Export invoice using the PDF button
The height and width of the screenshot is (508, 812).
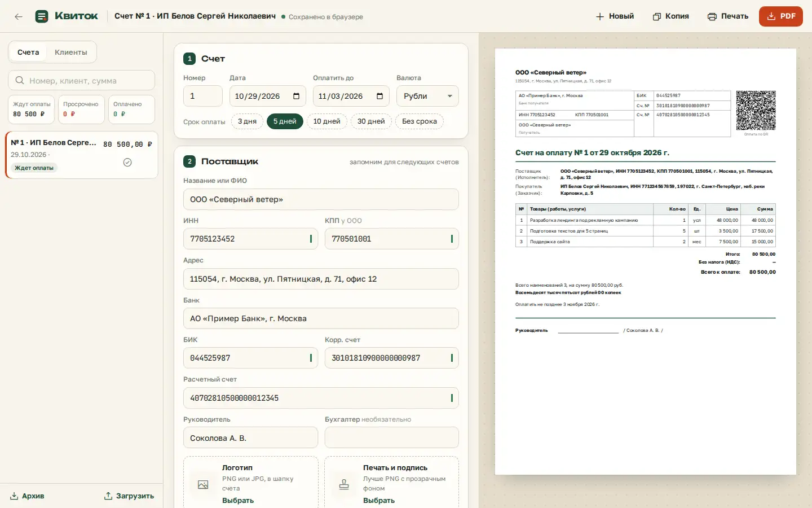tap(781, 16)
